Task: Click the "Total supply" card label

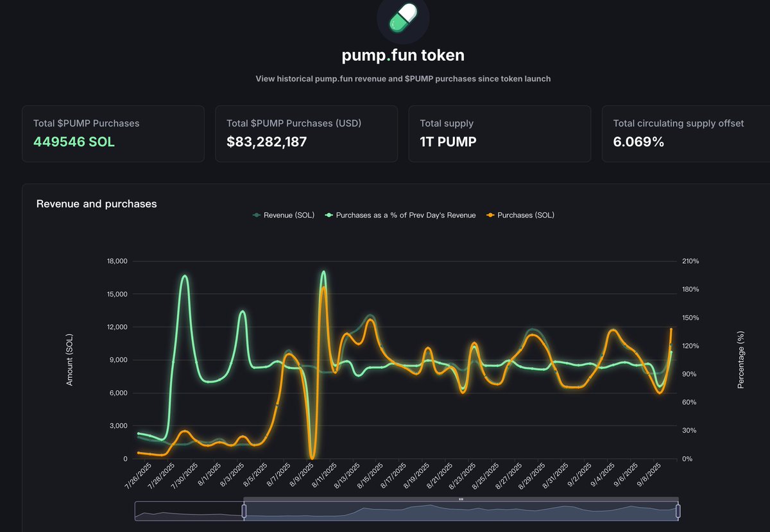Action: tap(447, 123)
